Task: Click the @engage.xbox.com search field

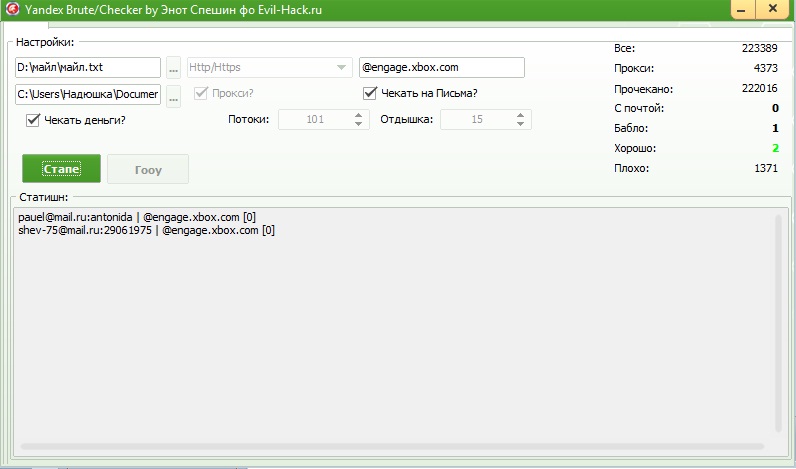Action: [442, 68]
